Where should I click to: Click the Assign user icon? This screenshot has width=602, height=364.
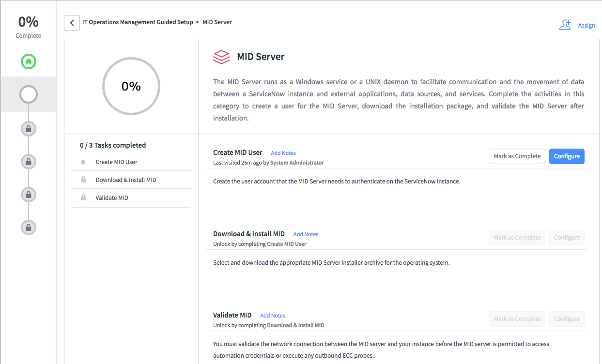565,25
